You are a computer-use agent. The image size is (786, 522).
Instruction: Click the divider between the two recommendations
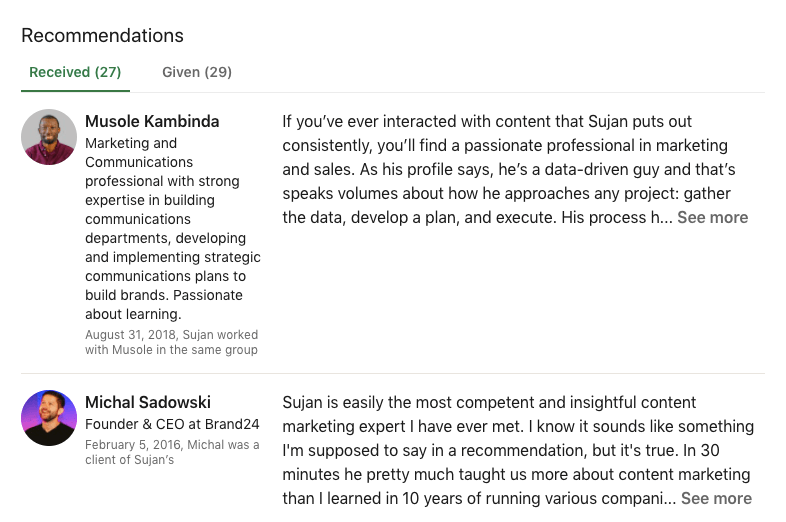point(393,374)
